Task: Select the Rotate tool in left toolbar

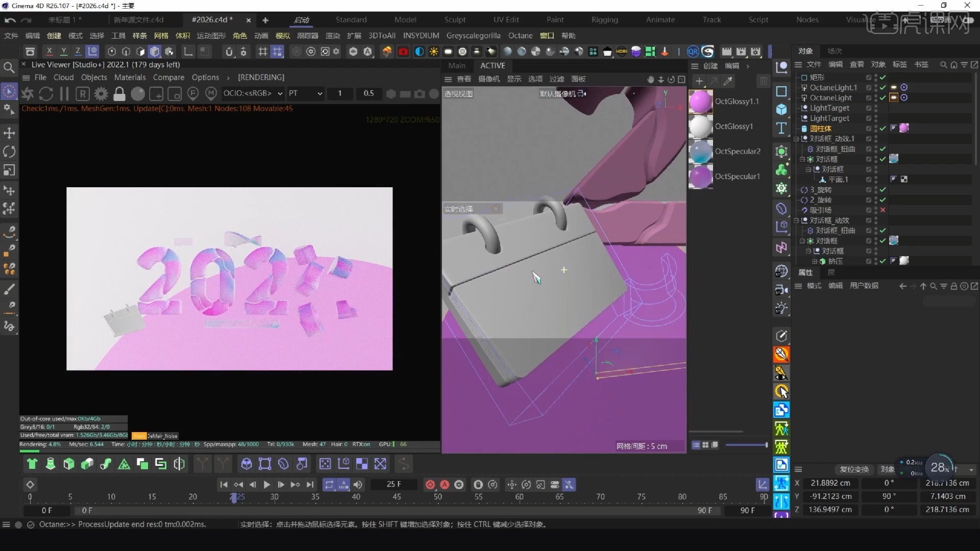Action: click(9, 152)
